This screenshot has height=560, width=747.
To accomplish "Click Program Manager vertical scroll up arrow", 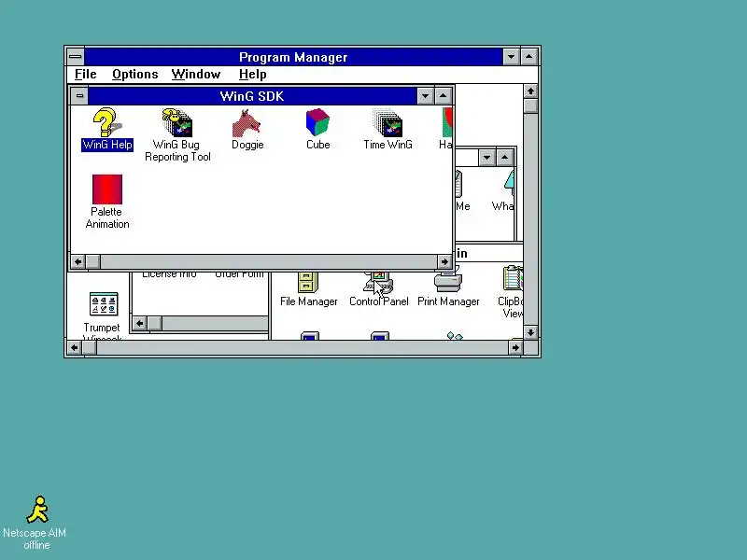I will click(530, 91).
